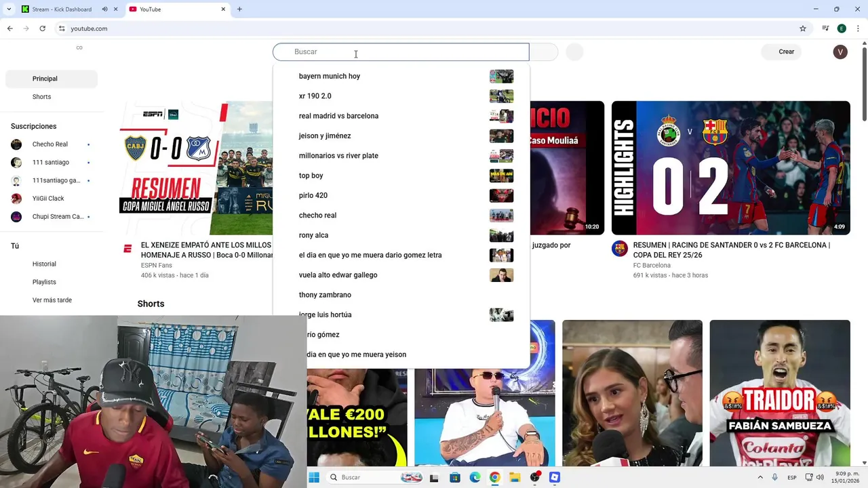868x488 pixels.
Task: Open Principal in YouTube sidebar
Action: pyautogui.click(x=52, y=79)
